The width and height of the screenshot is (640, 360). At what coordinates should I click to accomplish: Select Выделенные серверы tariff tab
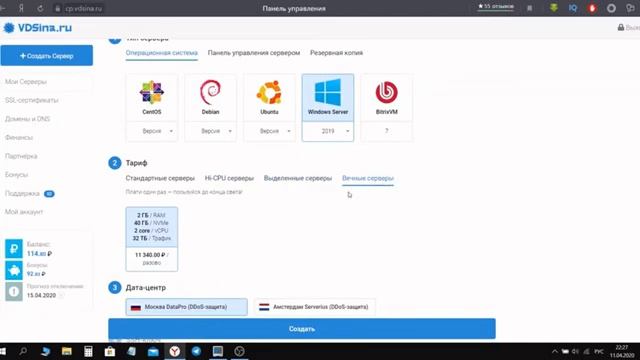point(298,178)
